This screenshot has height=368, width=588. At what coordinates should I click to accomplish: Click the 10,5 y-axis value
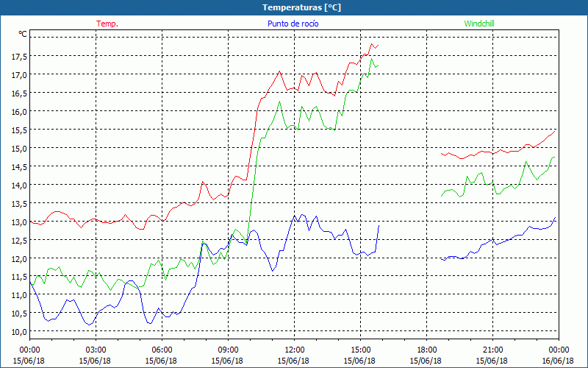tap(19, 314)
